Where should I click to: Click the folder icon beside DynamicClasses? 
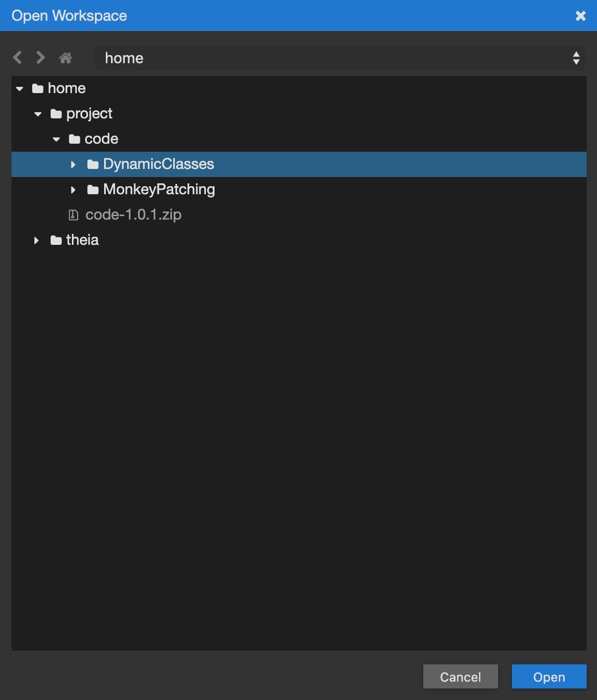[93, 164]
